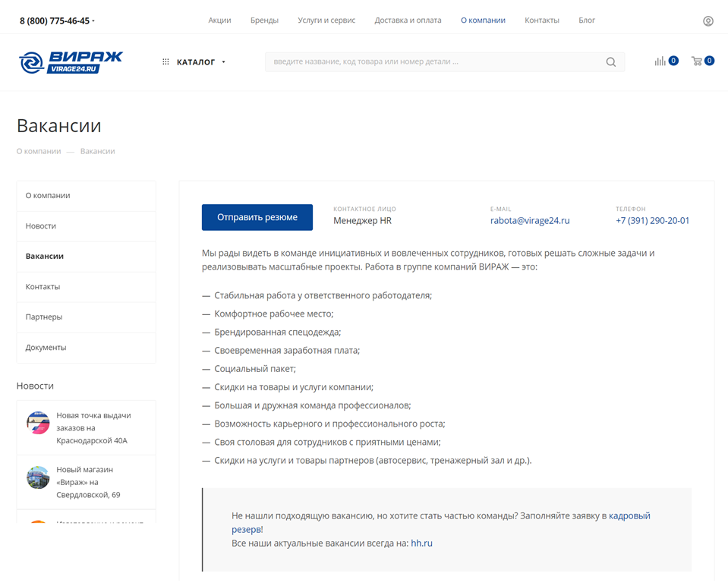The image size is (728, 583).
Task: Open the shopping cart icon
Action: pos(697,61)
